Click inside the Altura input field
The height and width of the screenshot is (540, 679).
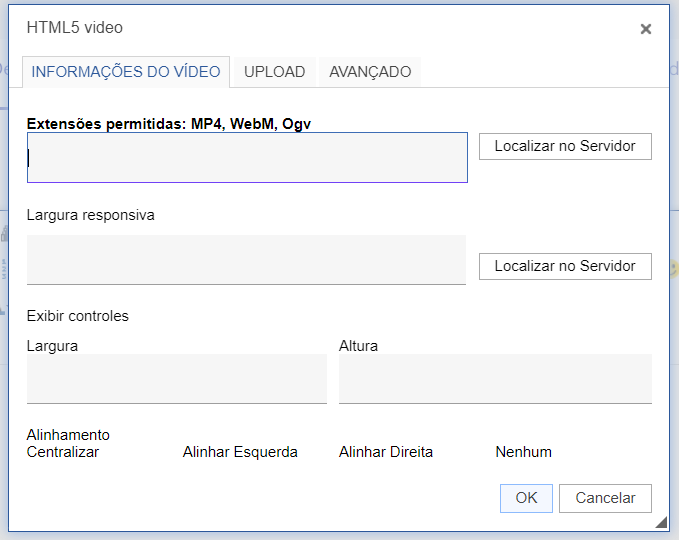(x=495, y=379)
